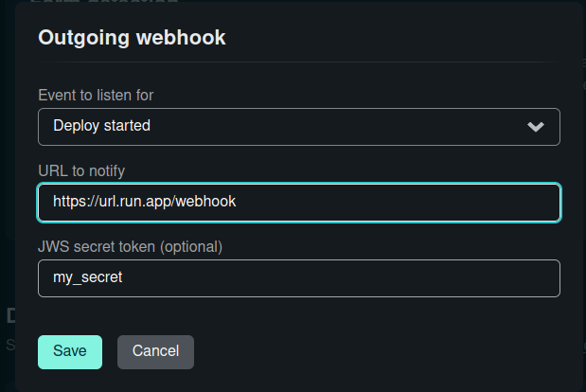Click the dimmed letter "D" behind the dialog
586x392 pixels.
[x=10, y=315]
